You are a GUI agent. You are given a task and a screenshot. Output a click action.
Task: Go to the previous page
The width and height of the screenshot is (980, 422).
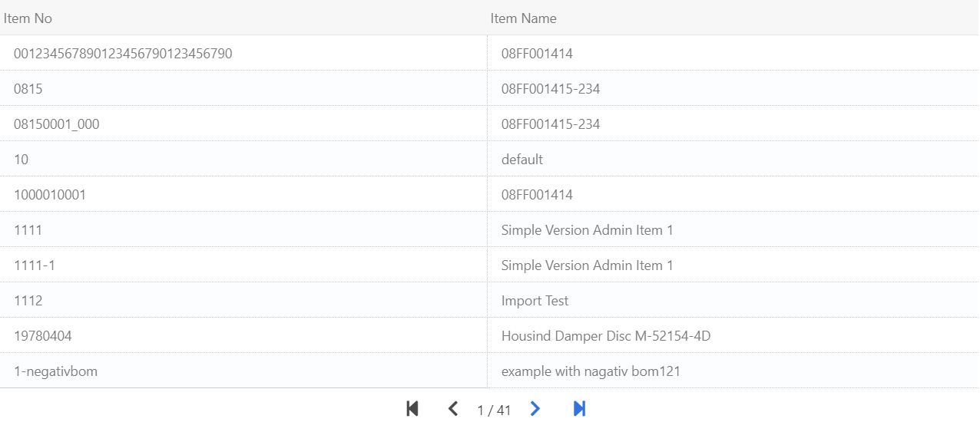(453, 409)
